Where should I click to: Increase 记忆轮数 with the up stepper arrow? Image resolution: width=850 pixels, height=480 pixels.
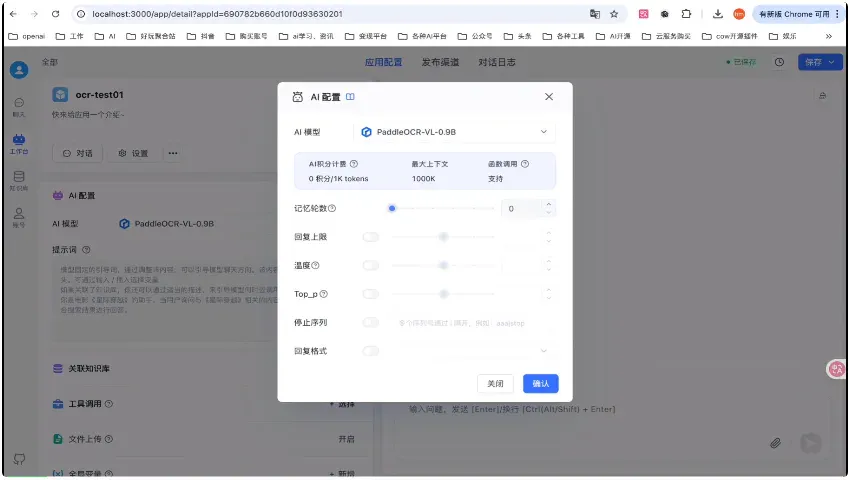click(549, 204)
